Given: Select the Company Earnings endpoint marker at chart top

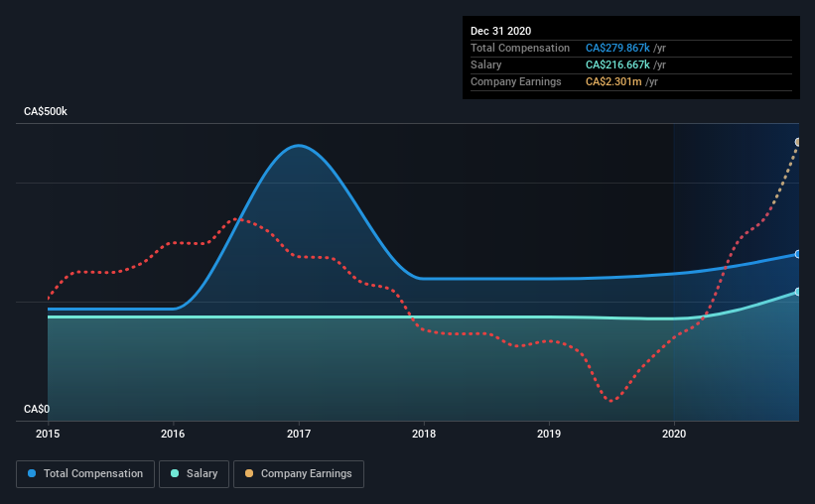Looking at the screenshot, I should [798, 142].
